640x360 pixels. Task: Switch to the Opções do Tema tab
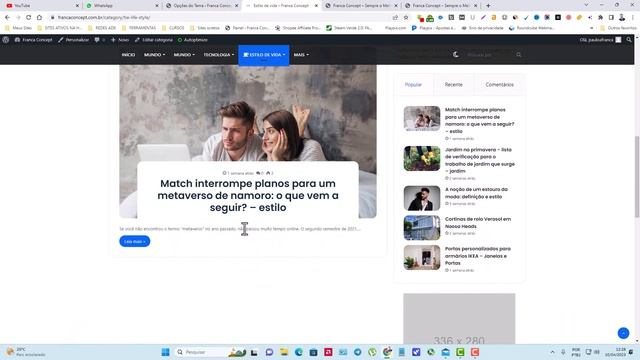coord(202,6)
